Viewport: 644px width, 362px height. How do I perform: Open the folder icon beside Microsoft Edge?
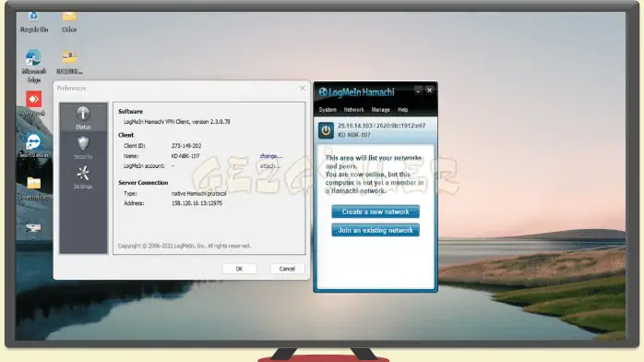69,62
